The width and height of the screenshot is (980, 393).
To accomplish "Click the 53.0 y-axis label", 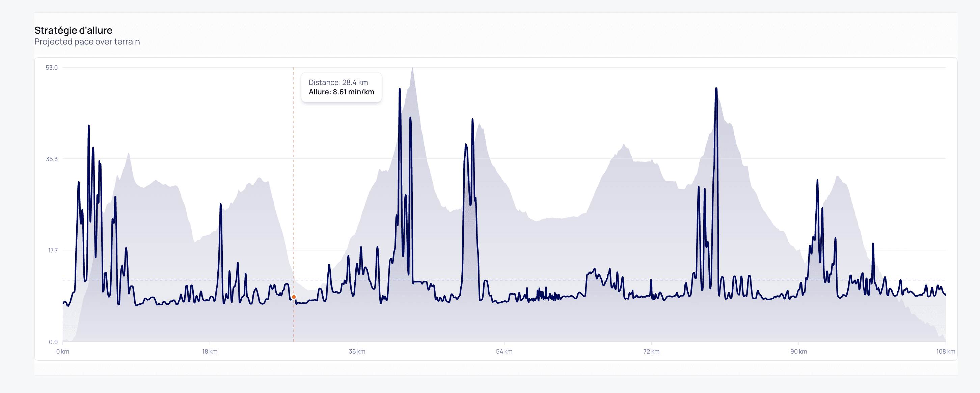I will click(x=52, y=68).
